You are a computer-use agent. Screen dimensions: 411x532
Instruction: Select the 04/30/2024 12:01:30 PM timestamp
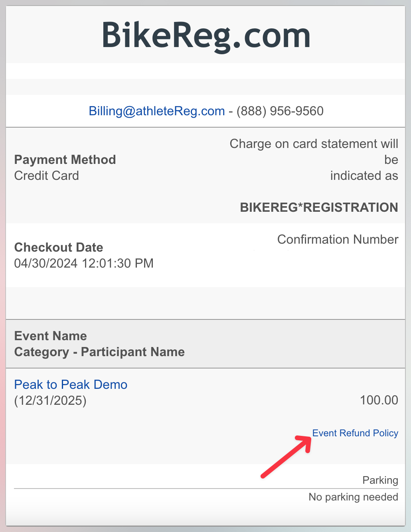[x=84, y=263]
